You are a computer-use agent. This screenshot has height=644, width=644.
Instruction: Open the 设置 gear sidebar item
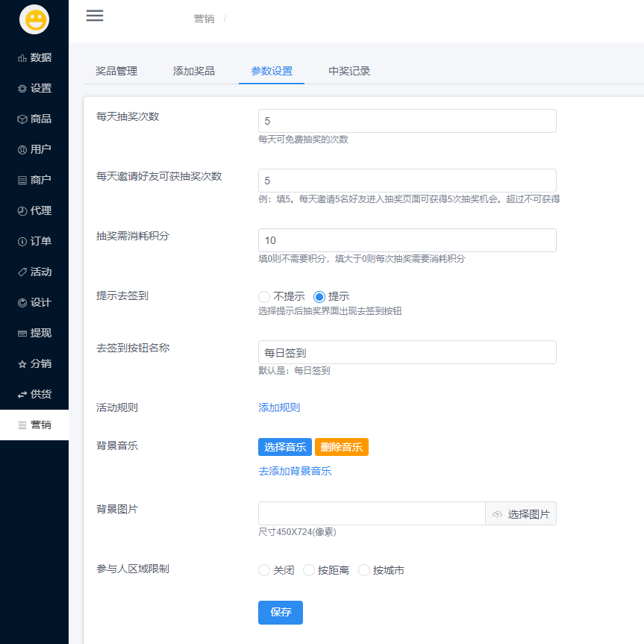(34, 88)
